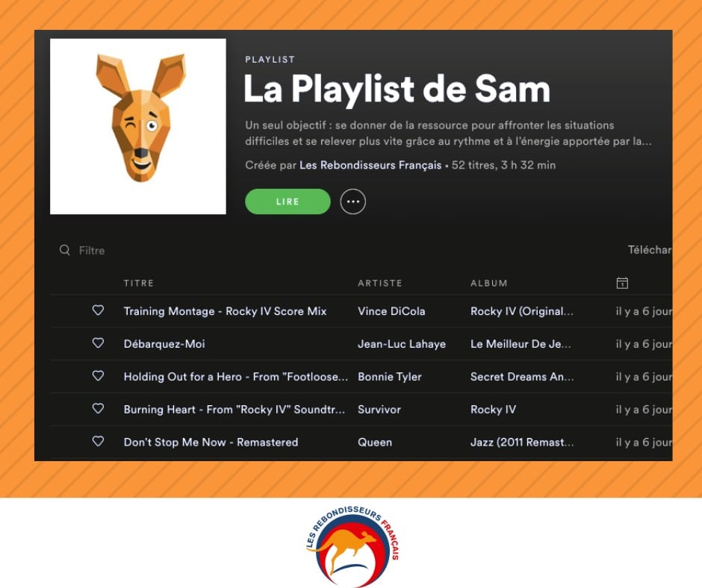Open artist Vince DiCola

coord(391,311)
